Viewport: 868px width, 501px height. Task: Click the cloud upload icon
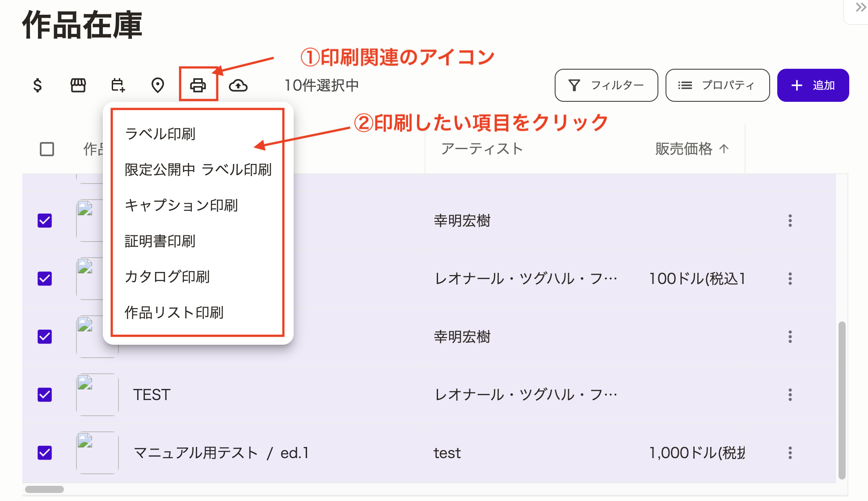tap(239, 85)
